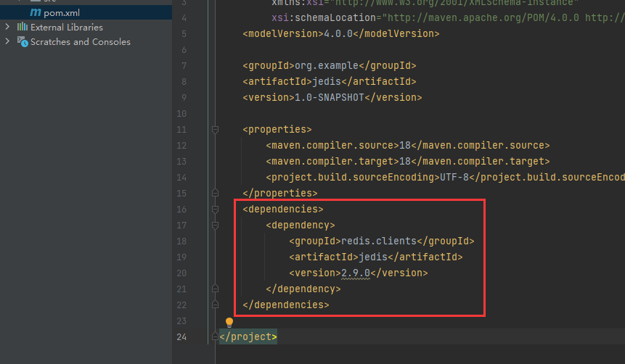Image resolution: width=625 pixels, height=364 pixels.
Task: Collapse the dependencies block fold marker on line 16
Action: click(215, 210)
